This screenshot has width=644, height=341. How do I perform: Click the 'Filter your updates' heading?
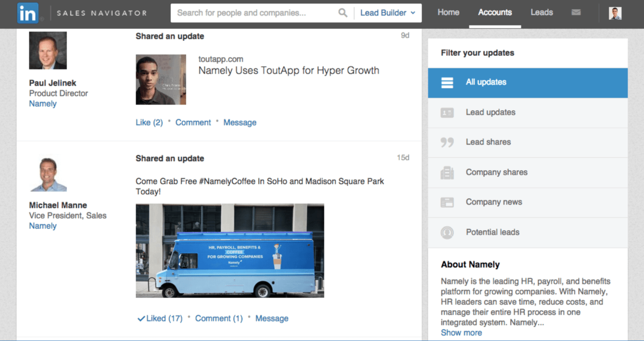[477, 53]
